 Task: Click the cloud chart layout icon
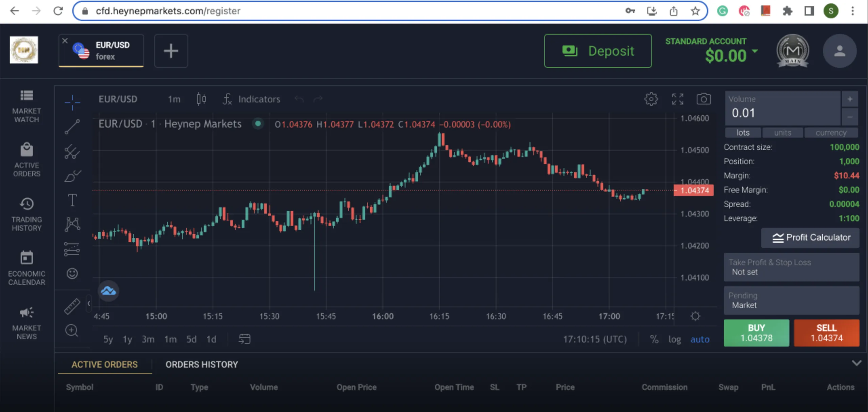[108, 291]
